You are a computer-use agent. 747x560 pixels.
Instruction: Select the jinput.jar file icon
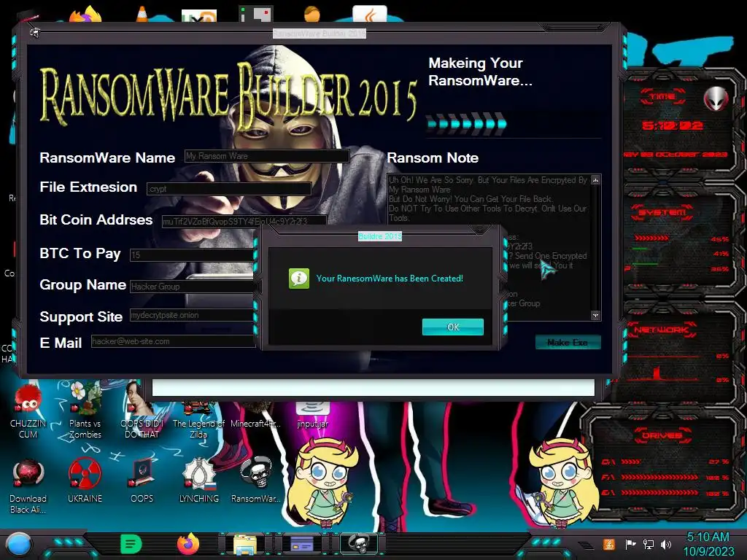312,415
